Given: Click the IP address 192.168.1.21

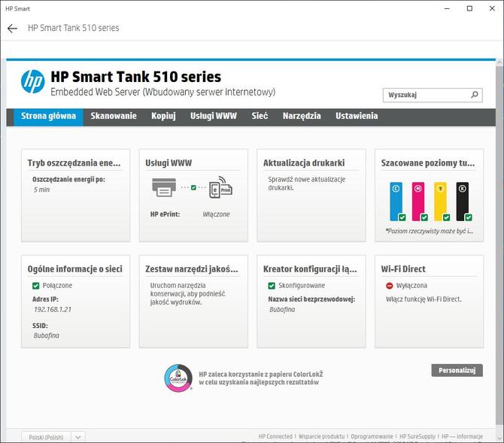Looking at the screenshot, I should 53,310.
